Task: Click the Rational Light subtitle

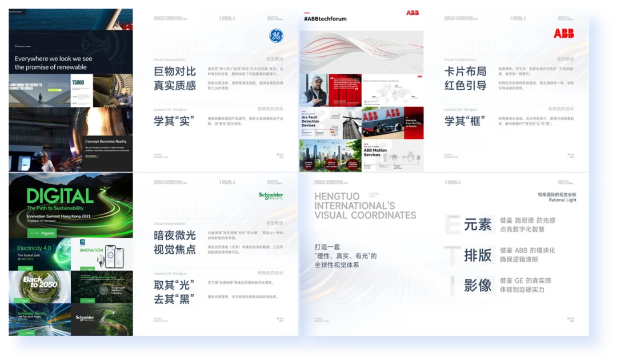Action: click(x=562, y=200)
